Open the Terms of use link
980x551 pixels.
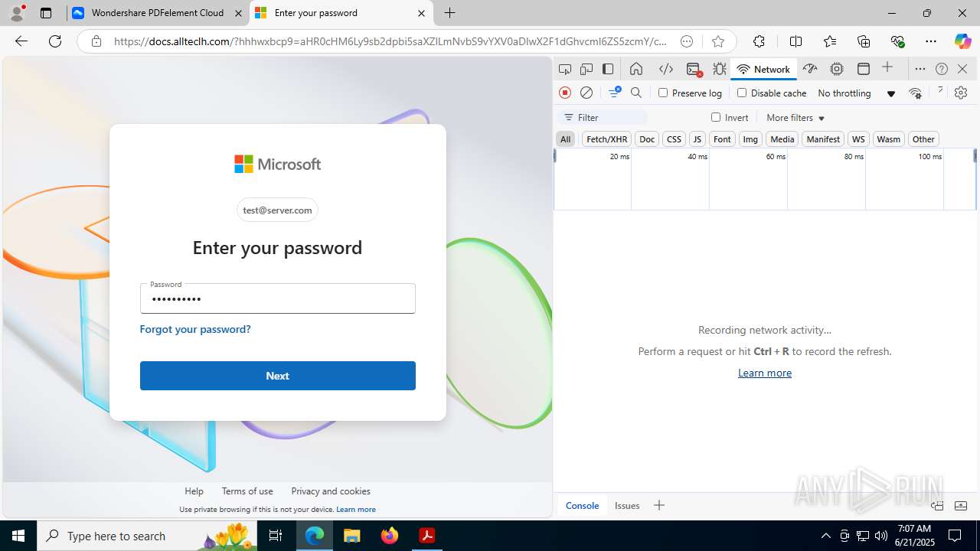point(247,491)
